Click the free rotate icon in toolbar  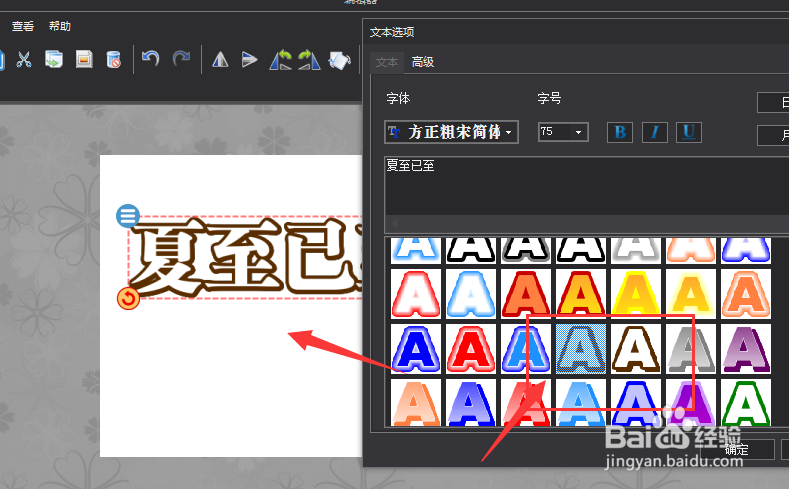[x=340, y=60]
